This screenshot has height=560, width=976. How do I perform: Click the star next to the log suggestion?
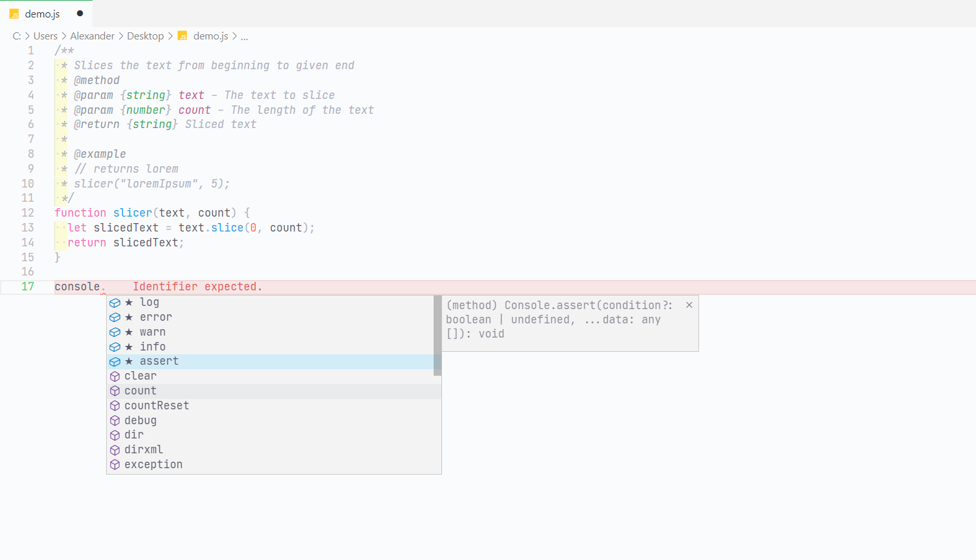[x=129, y=302]
